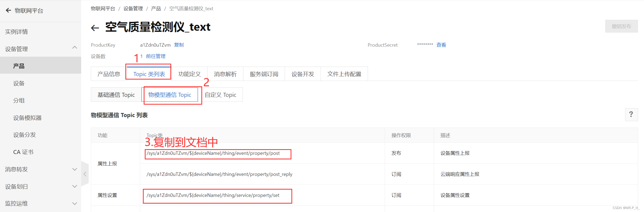
Task: Click the topic ending in /service/property/set
Action: pos(213,195)
